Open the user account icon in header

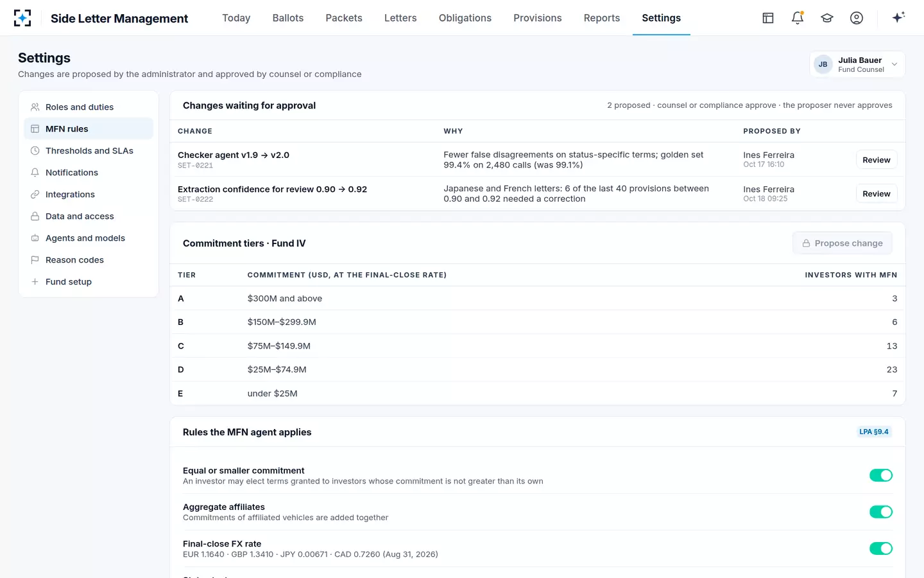coord(857,18)
